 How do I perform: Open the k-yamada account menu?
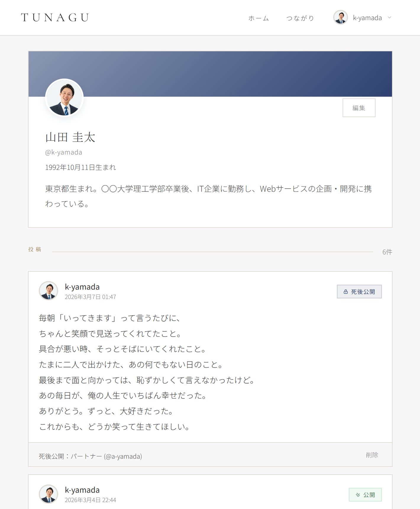pyautogui.click(x=363, y=18)
